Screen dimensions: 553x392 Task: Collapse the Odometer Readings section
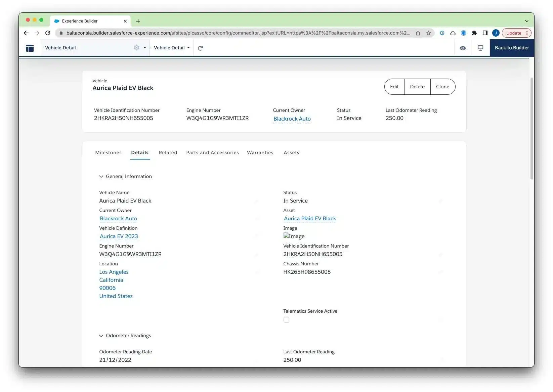point(101,336)
